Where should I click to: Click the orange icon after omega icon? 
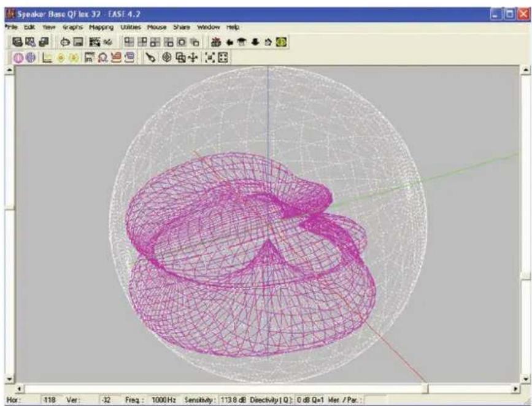116,58
